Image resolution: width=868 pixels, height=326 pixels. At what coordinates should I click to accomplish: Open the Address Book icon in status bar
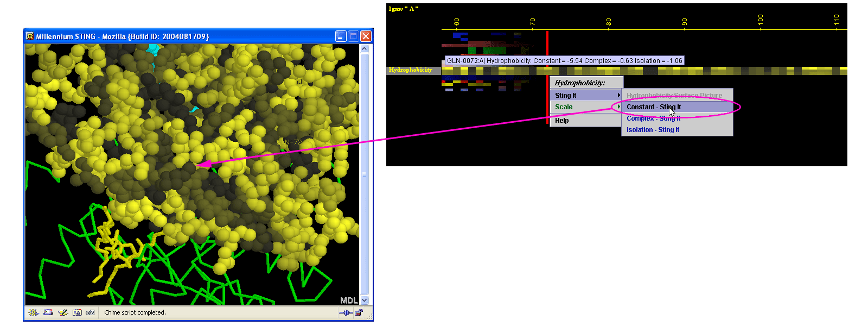pyautogui.click(x=77, y=312)
